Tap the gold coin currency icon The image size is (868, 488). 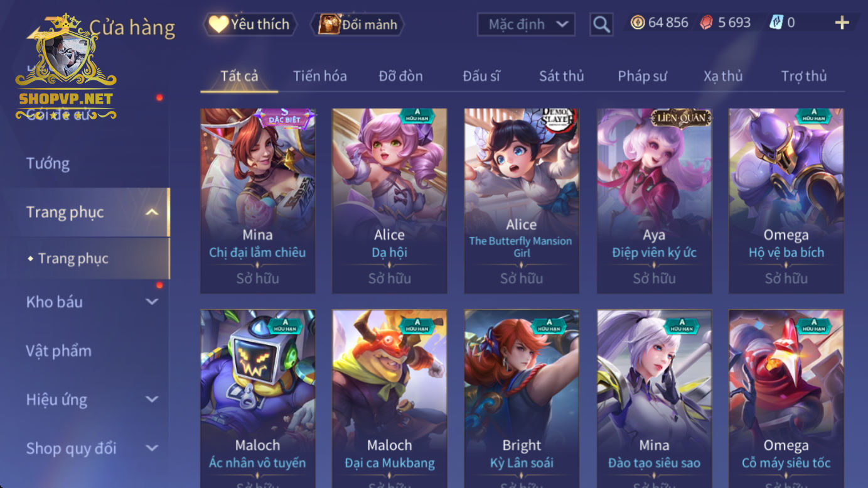tap(638, 23)
